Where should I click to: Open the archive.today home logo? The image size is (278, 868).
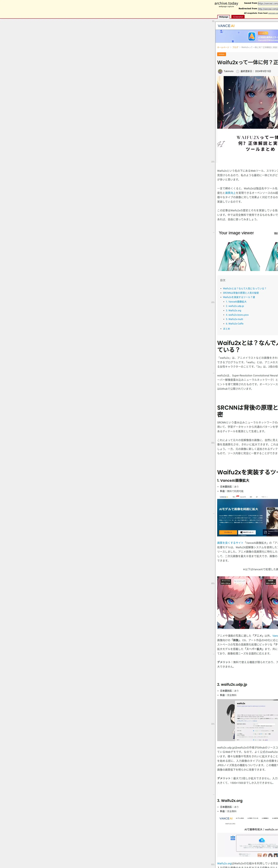(226, 3)
